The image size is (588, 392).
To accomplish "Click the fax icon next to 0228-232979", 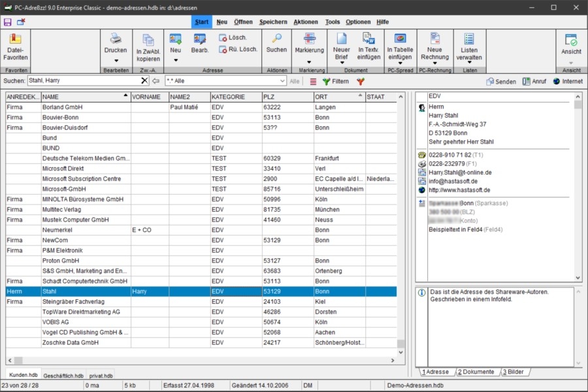I will tap(422, 164).
